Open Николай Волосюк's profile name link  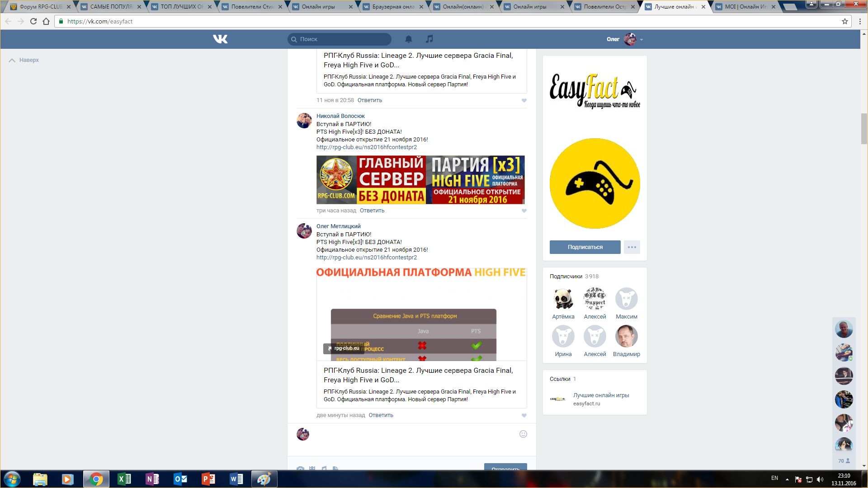pyautogui.click(x=340, y=116)
